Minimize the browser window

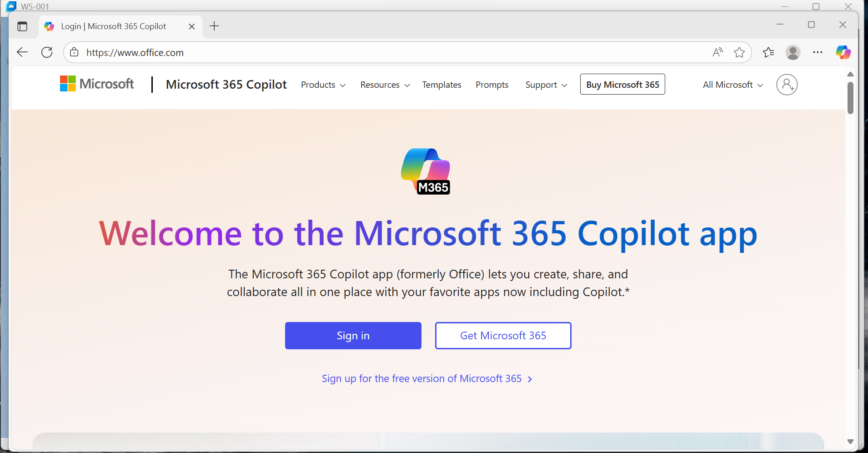click(780, 25)
